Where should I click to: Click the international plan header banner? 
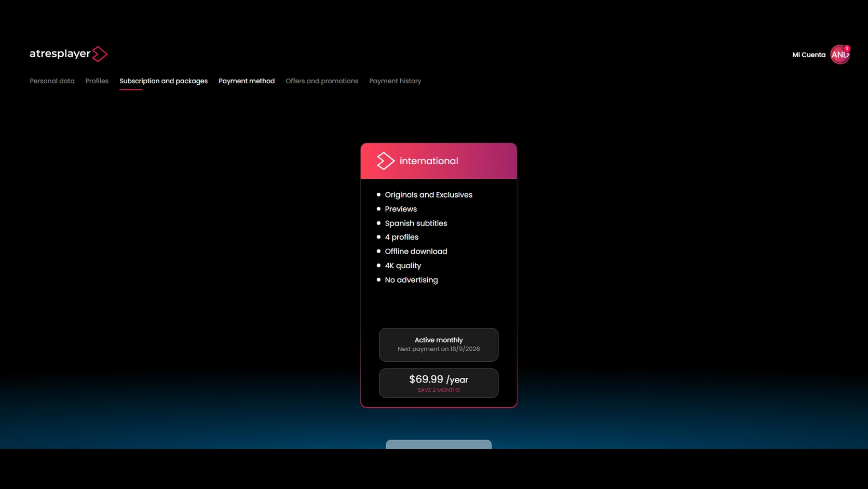pyautogui.click(x=439, y=161)
